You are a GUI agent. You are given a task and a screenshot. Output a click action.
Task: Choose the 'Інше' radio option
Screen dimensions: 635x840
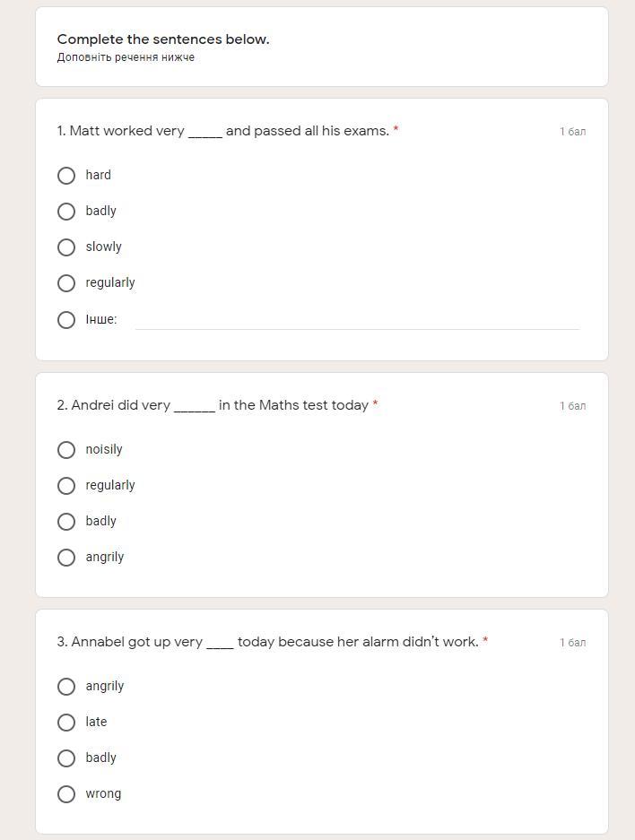(x=66, y=320)
